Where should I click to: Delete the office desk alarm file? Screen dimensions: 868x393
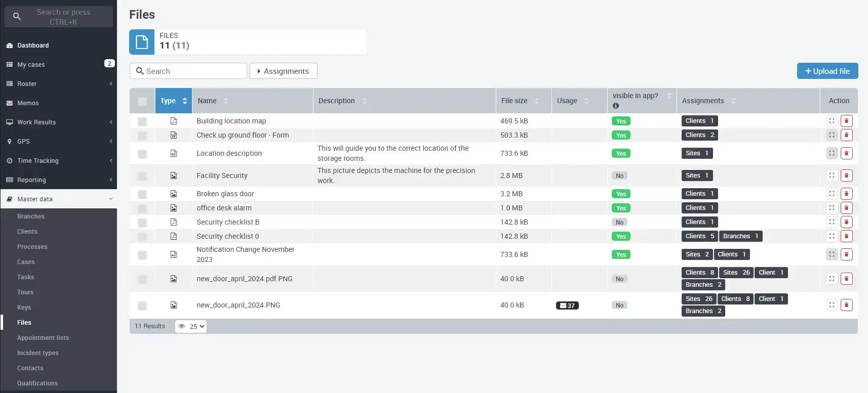pos(846,208)
